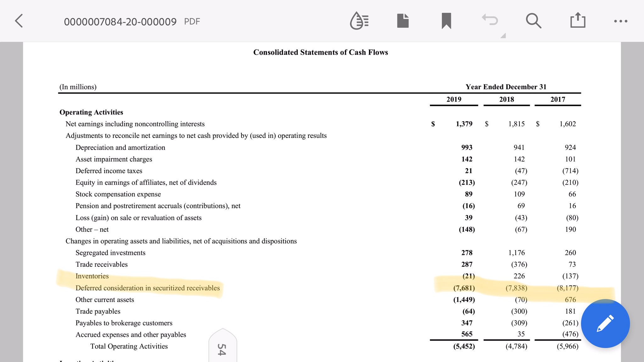Tap the document title 0000007084-20-000009
This screenshot has height=362, width=644.
(120, 22)
